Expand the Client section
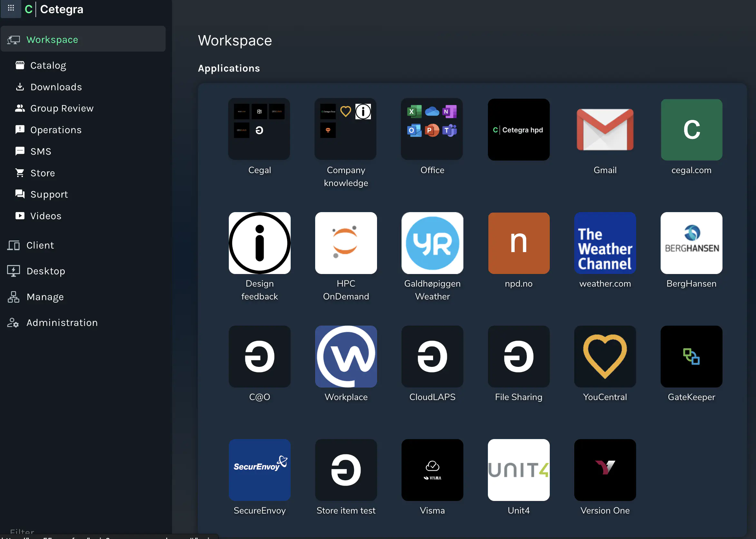 click(x=31, y=245)
